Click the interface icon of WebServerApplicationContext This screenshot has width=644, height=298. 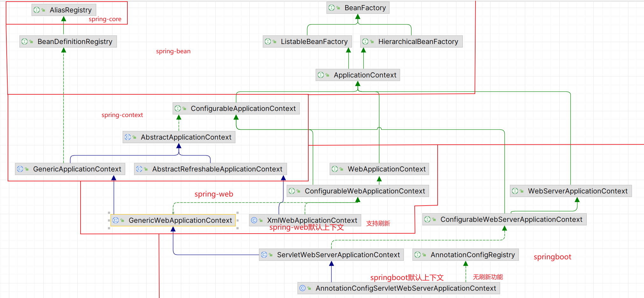[515, 191]
